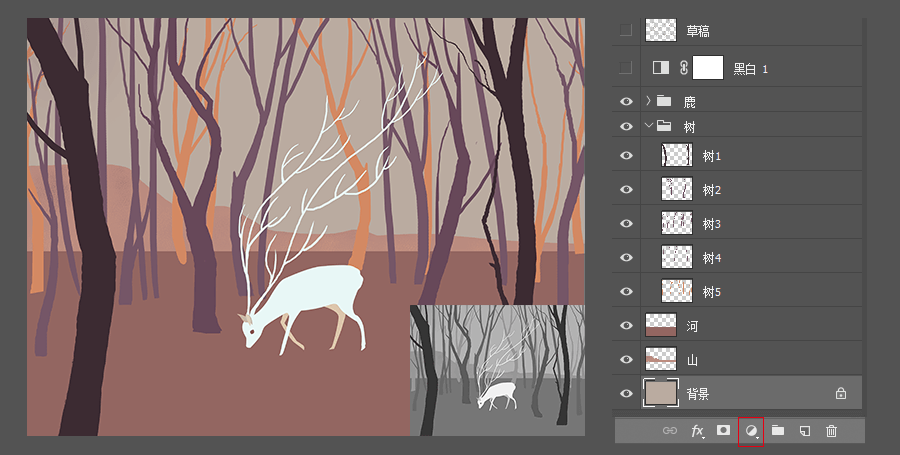The image size is (900, 455).
Task: Click the mask link chain on 黑白 1
Action: point(684,68)
